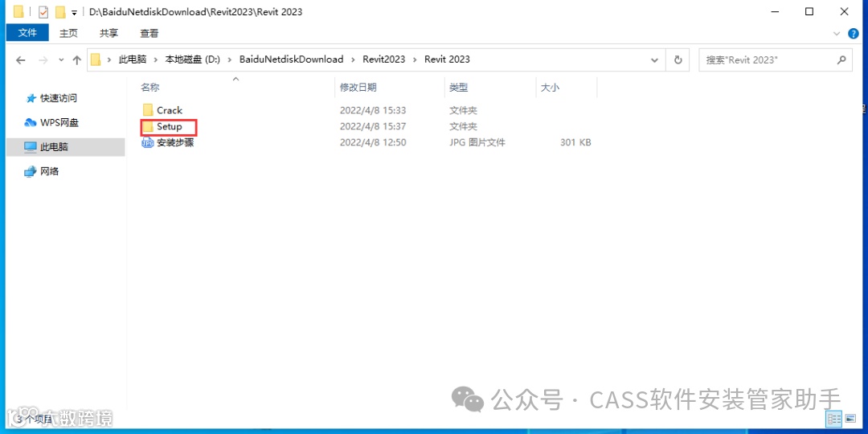Viewport: 868px width, 434px height.
Task: Select the 安装步骤 JPG file
Action: (x=168, y=142)
